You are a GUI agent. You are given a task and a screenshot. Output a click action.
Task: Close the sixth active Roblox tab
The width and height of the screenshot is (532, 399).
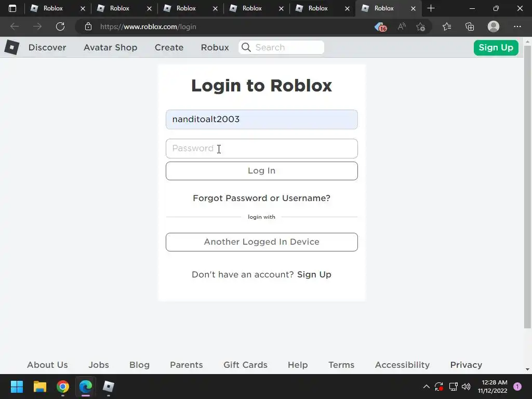413,8
